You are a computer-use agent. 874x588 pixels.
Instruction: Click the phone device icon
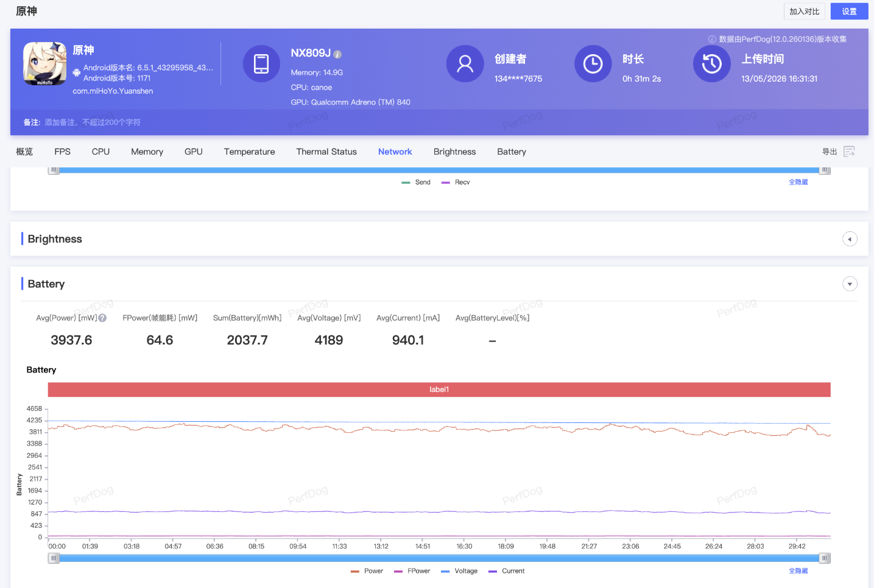click(x=261, y=63)
